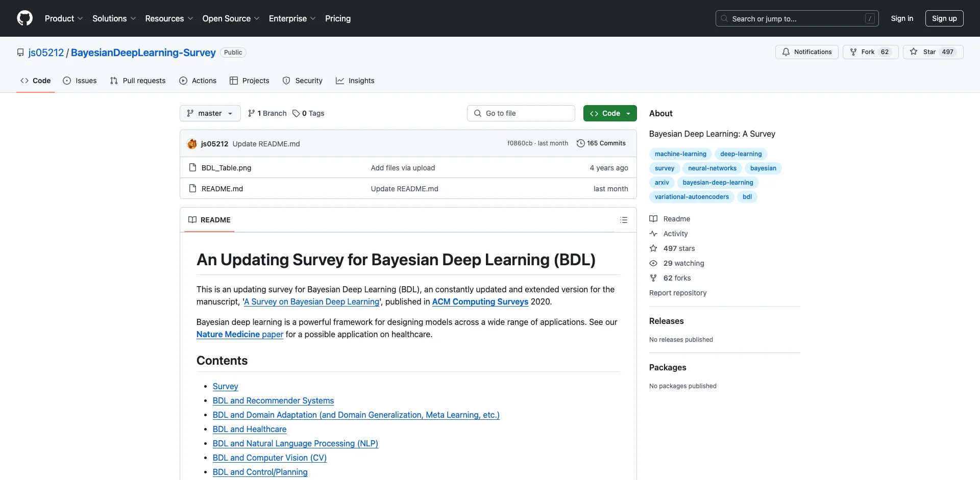This screenshot has width=980, height=480.
Task: Click the star icon beside 497 stars
Action: point(653,248)
